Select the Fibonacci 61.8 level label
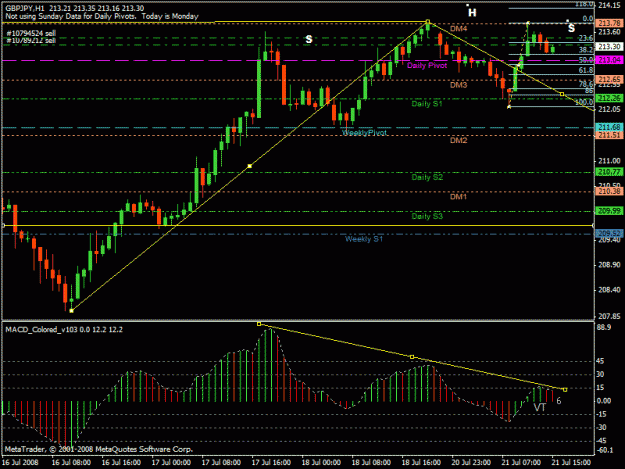 586,70
